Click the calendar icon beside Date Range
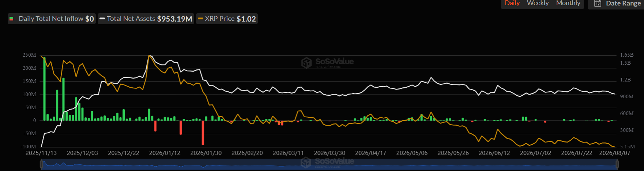Screen dimensions: 644x171 tap(598, 3)
